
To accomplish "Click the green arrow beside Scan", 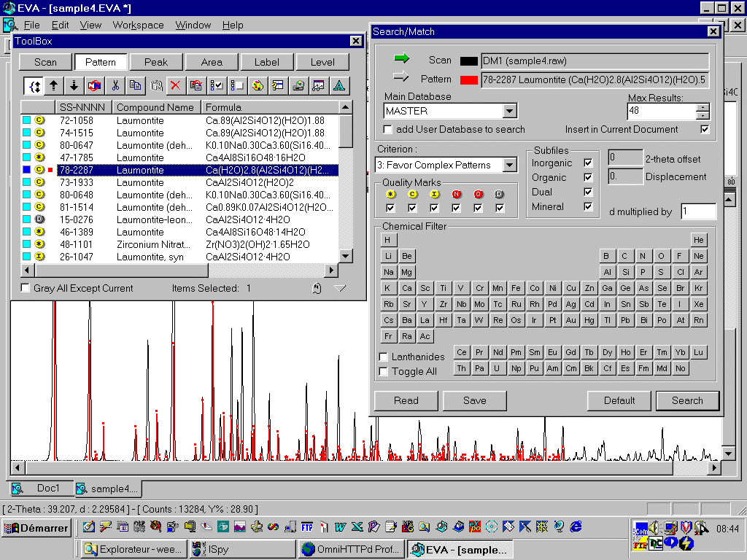I will [402, 58].
